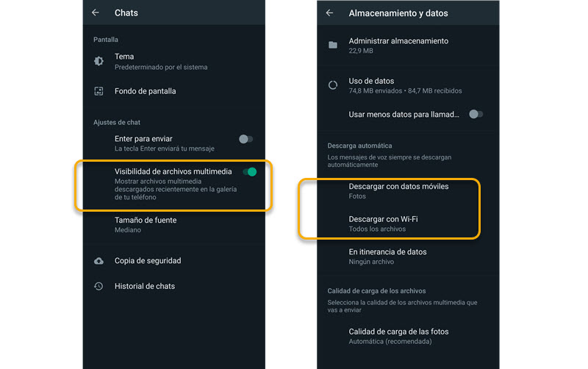Open En itinerancia de datos options
Screen dimensions: 588x369
coord(408,257)
